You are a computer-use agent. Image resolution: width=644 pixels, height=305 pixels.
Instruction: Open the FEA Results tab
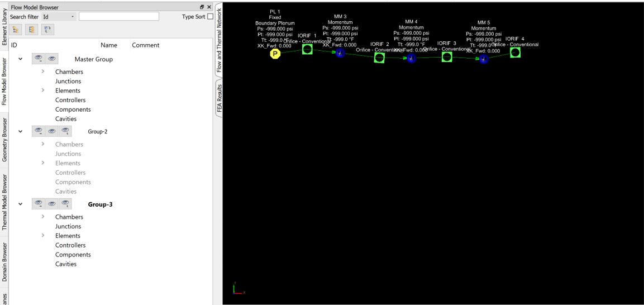(219, 98)
